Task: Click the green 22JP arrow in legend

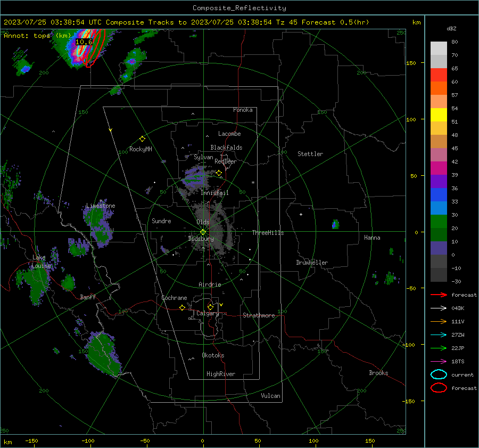Action: [439, 348]
